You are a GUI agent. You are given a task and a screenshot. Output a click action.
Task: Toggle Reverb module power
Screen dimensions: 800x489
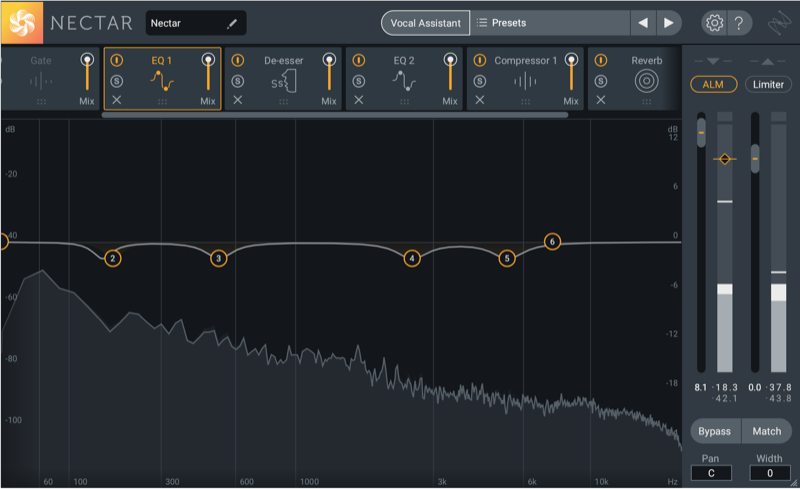point(601,60)
